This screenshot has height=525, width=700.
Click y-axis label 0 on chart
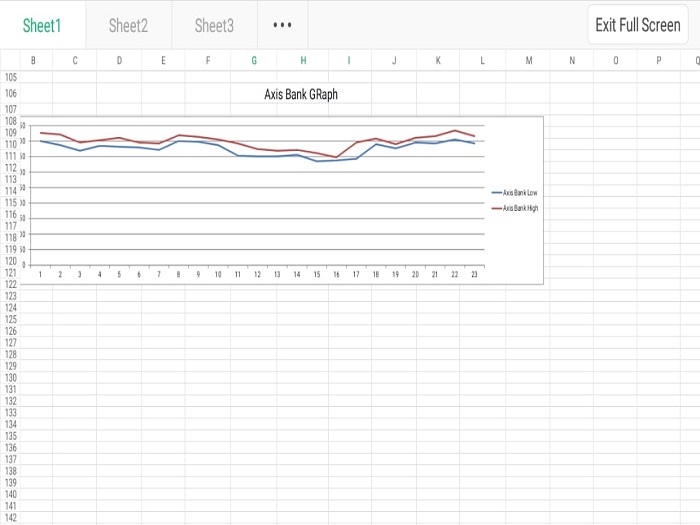tap(24, 265)
